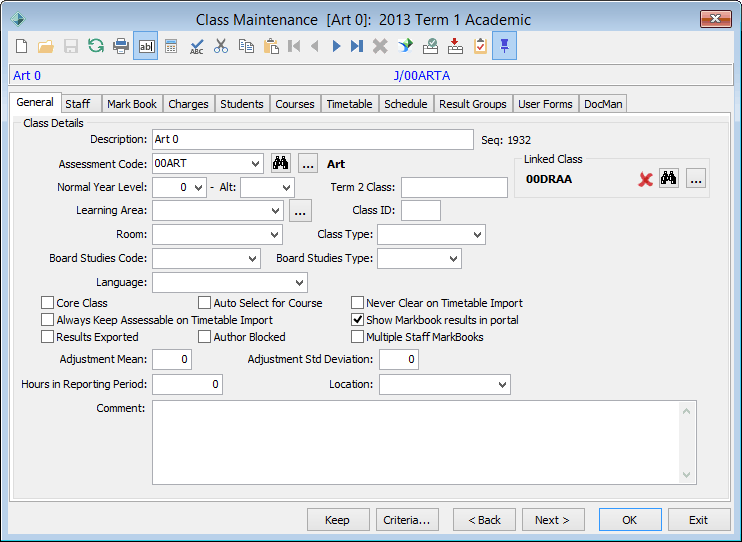Confirm with the OK button
Image resolution: width=742 pixels, height=542 pixels.
click(630, 520)
